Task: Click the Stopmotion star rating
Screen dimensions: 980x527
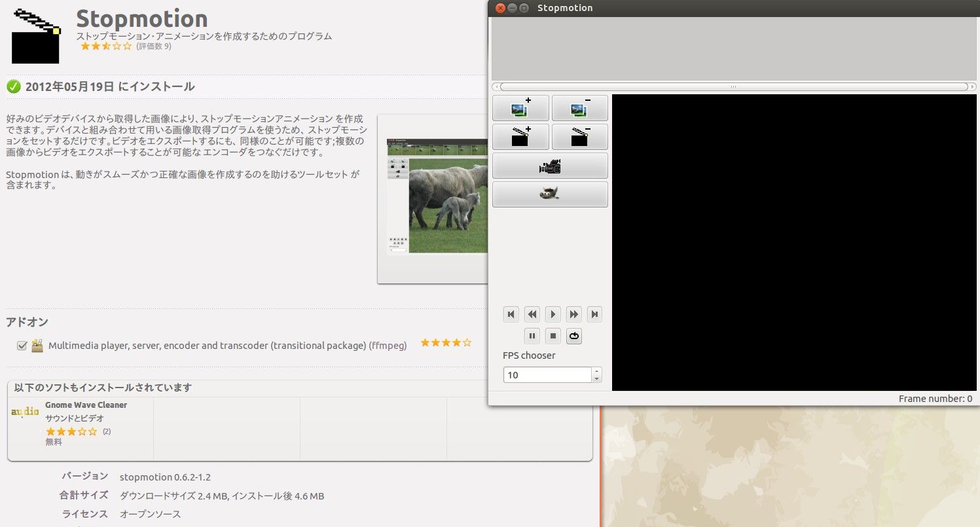Action: pos(106,46)
